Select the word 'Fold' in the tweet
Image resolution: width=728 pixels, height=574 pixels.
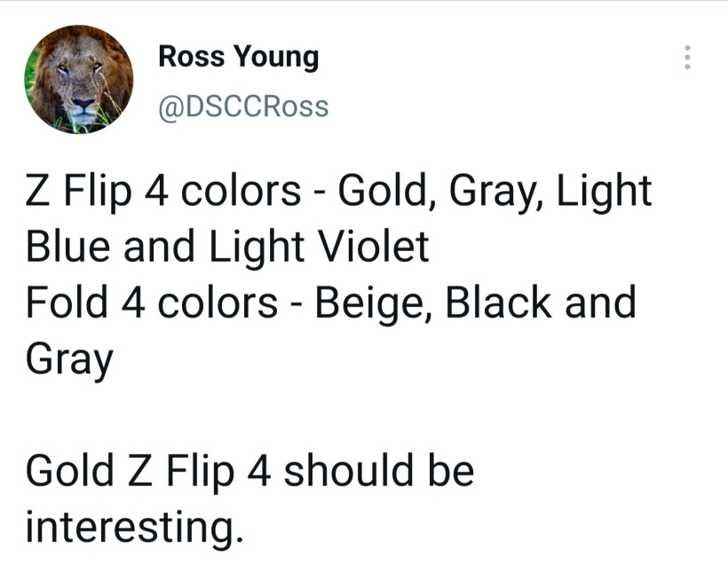67,302
